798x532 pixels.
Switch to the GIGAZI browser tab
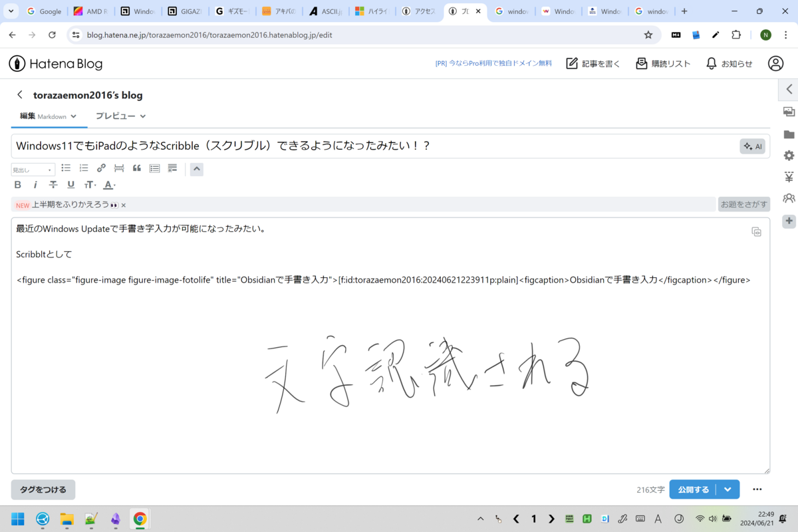coord(185,11)
